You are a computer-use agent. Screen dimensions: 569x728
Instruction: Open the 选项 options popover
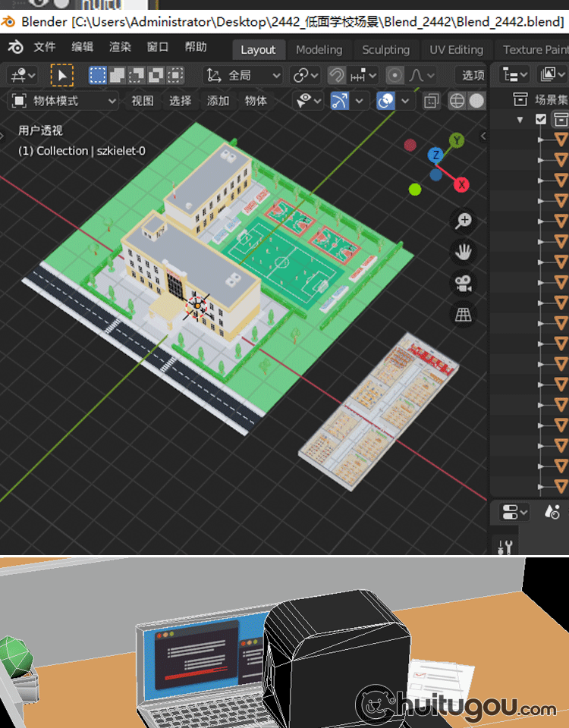[x=472, y=75]
